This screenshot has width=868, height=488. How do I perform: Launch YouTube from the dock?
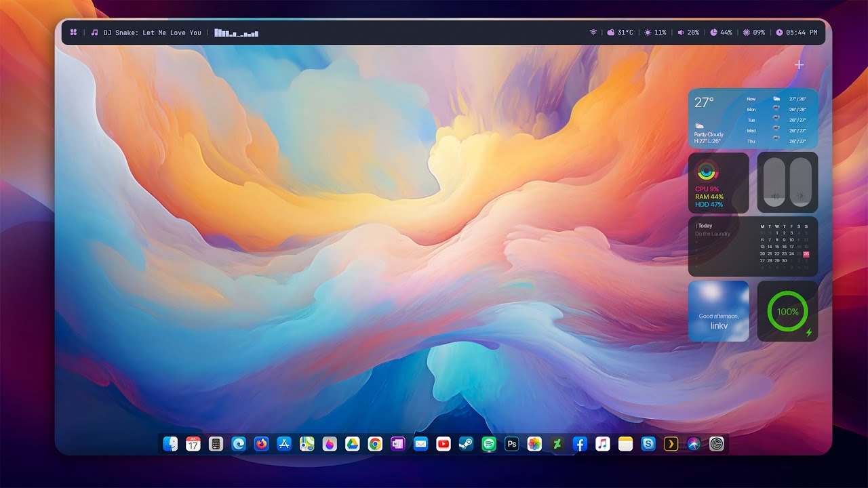(x=443, y=444)
